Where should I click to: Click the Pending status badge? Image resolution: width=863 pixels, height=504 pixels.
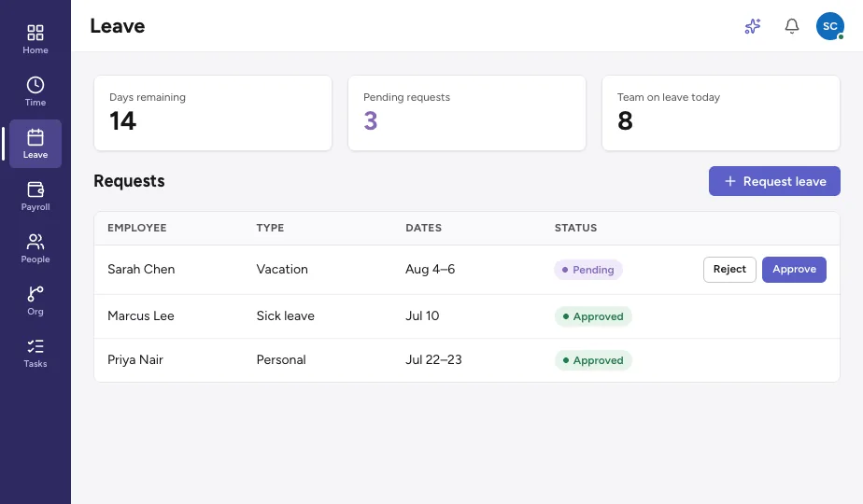[x=587, y=270]
